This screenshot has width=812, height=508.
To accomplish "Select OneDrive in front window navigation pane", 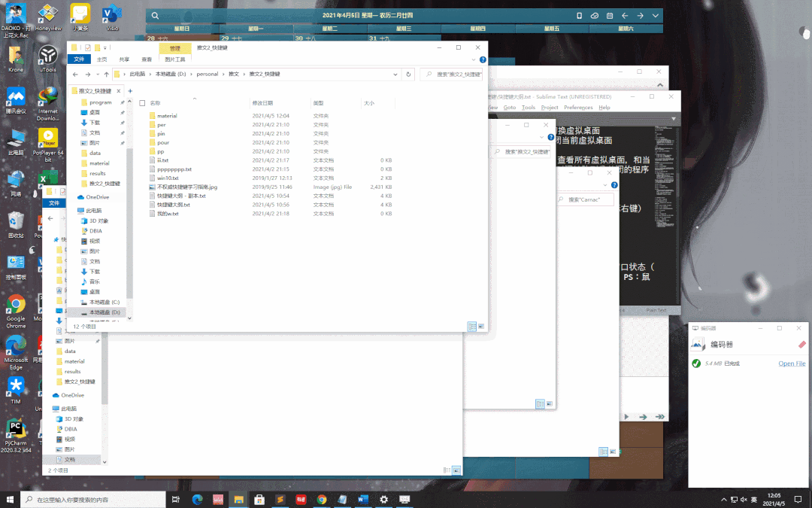I will (97, 197).
